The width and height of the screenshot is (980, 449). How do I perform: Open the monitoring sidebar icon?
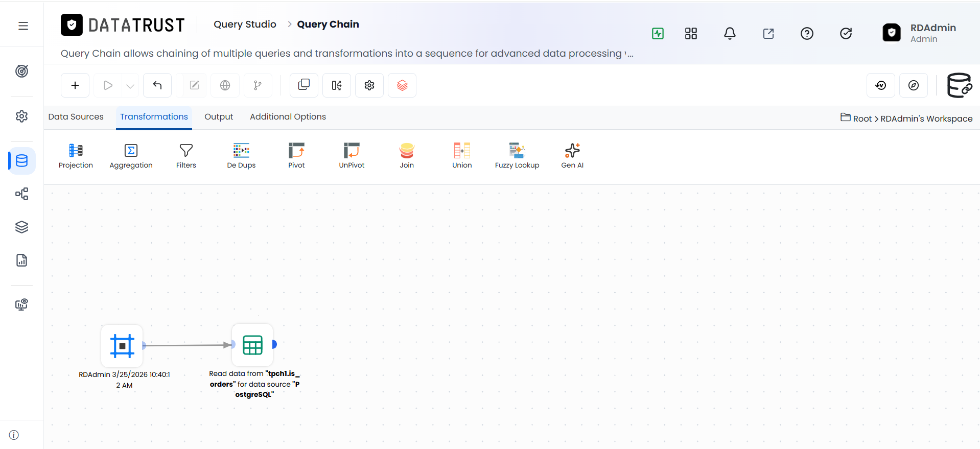pyautogui.click(x=21, y=304)
